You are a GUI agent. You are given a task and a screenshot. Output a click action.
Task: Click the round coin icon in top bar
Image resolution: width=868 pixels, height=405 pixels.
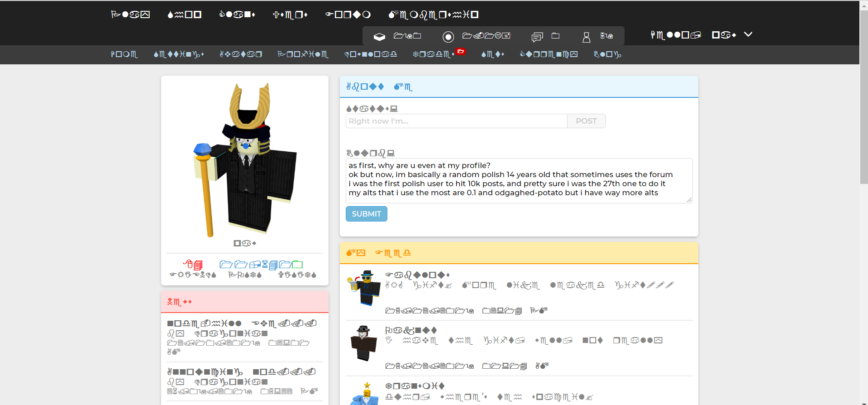[448, 37]
